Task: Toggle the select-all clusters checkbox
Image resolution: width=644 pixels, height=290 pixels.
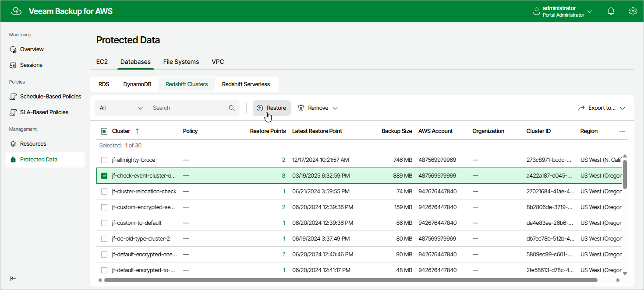Action: [x=104, y=131]
